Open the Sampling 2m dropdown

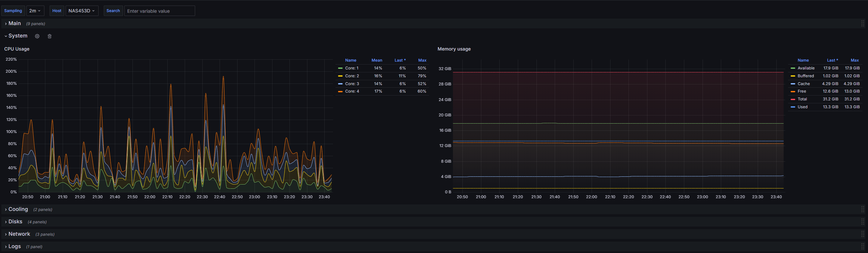coord(35,11)
